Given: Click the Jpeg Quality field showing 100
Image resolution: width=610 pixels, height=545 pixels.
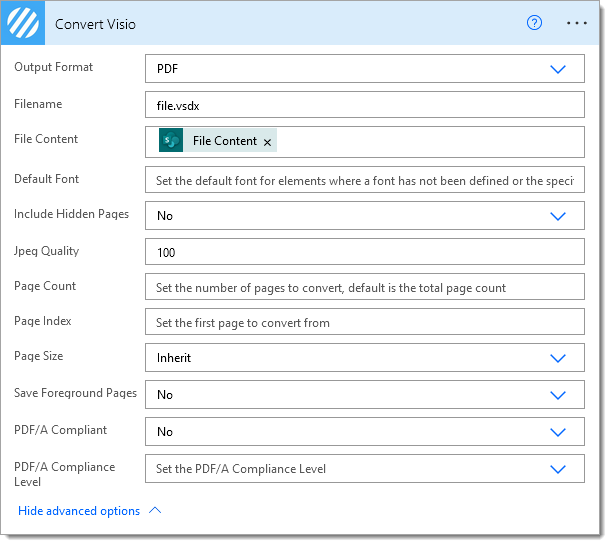Looking at the screenshot, I should tap(365, 252).
